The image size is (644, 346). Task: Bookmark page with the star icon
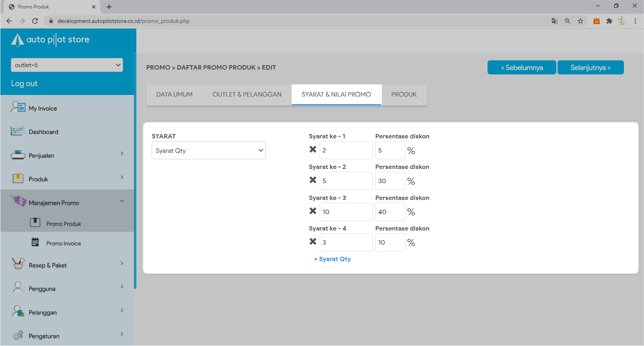[580, 21]
